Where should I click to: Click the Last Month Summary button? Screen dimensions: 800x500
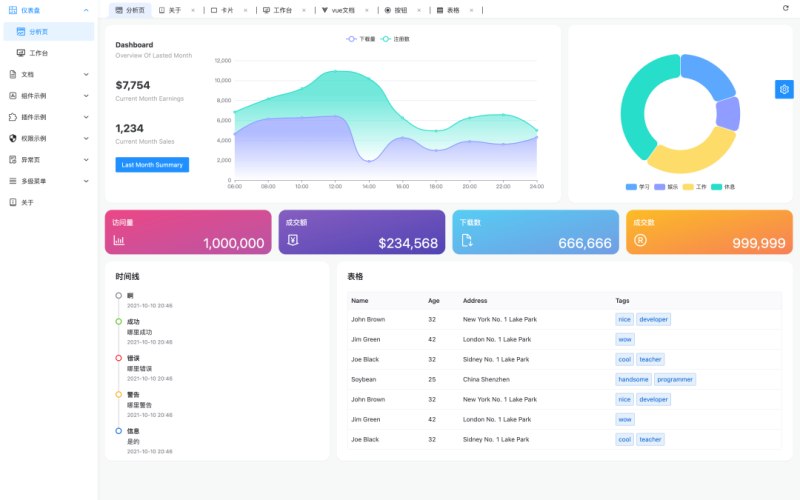coord(152,165)
